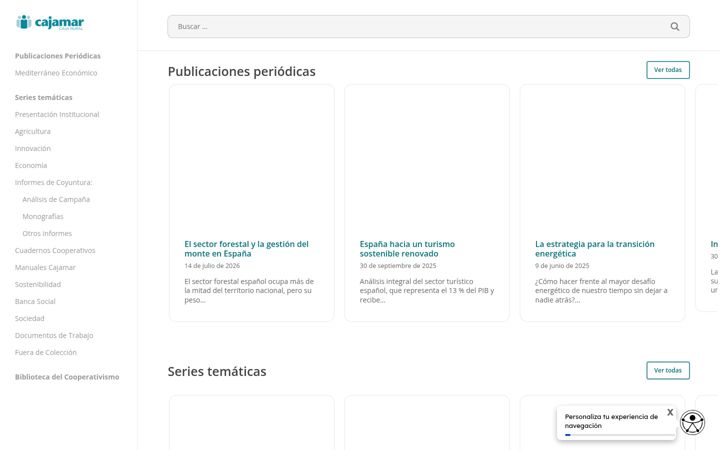Click the Cajamar logo

50,22
